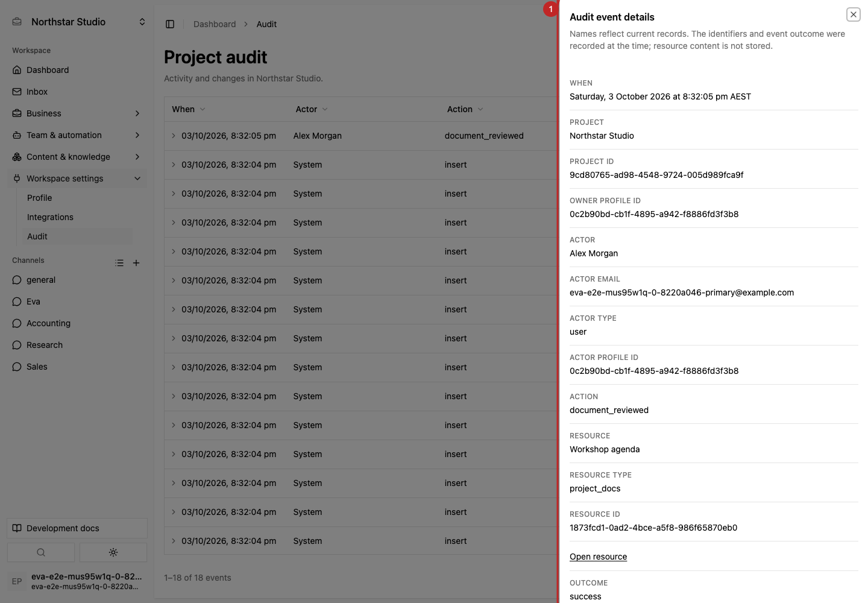Click the Business briefcase icon
The width and height of the screenshot is (868, 603).
click(17, 113)
